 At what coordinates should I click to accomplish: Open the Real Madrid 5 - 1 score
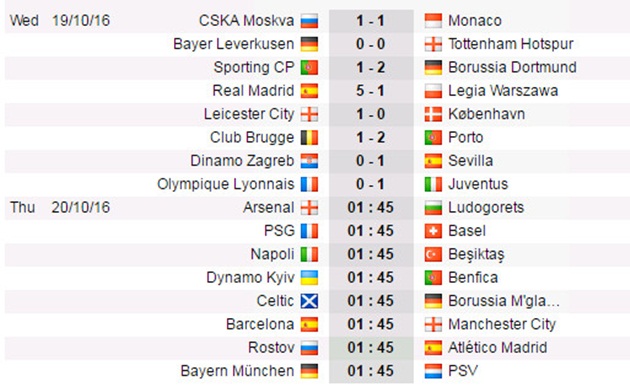(x=370, y=91)
